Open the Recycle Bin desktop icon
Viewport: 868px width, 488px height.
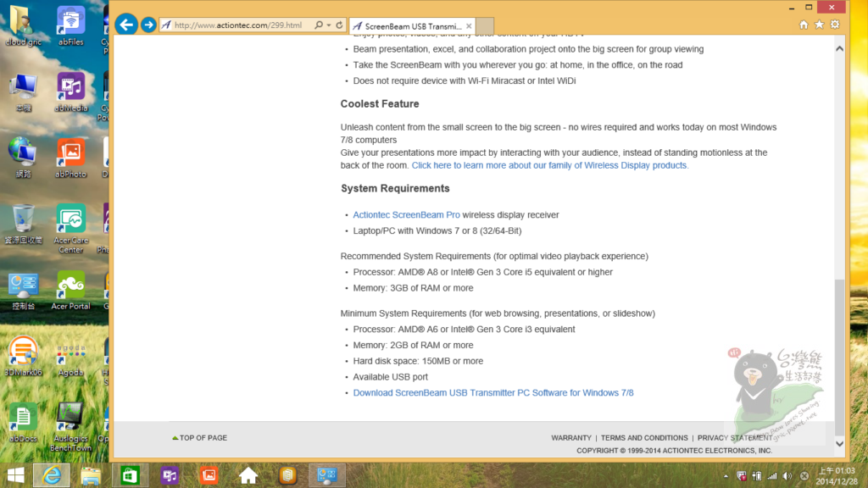pos(23,224)
